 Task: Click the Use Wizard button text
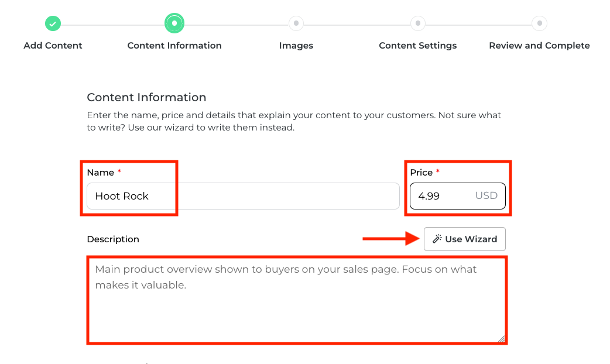point(471,239)
